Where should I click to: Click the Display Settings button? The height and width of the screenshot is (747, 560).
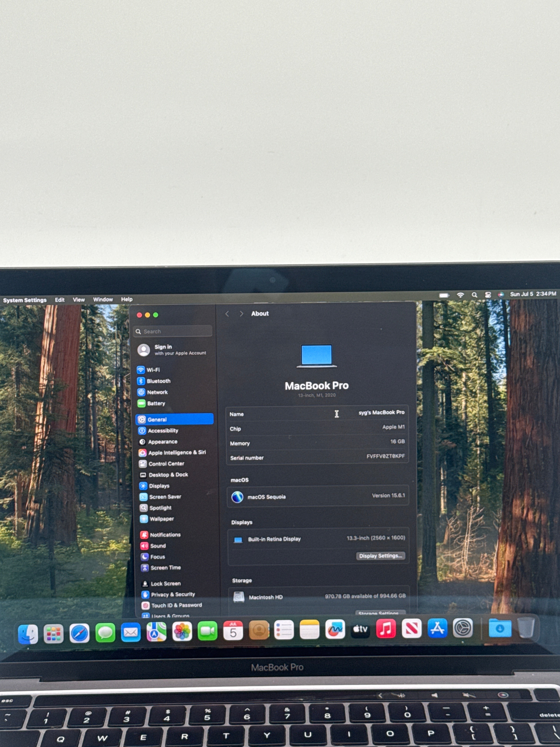[380, 556]
